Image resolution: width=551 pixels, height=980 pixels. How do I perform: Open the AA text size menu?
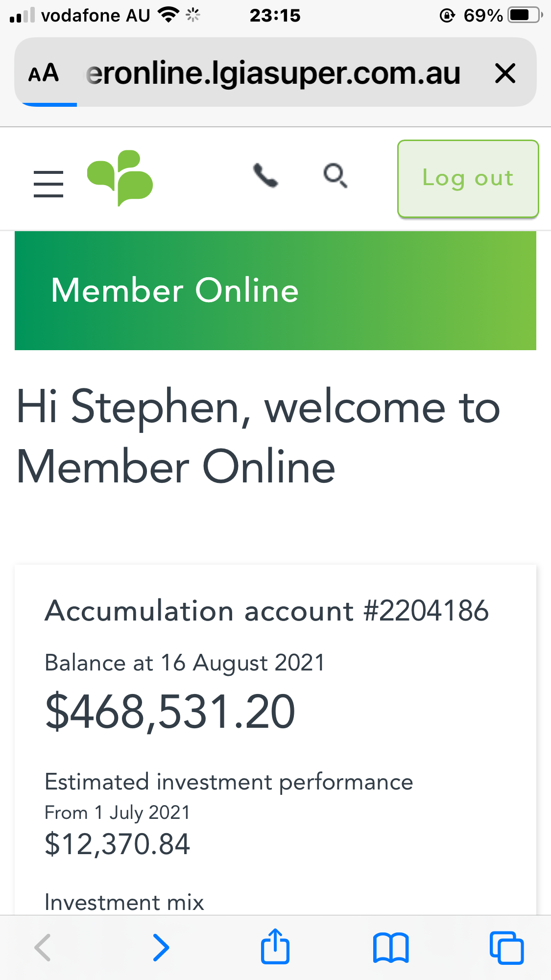(44, 73)
